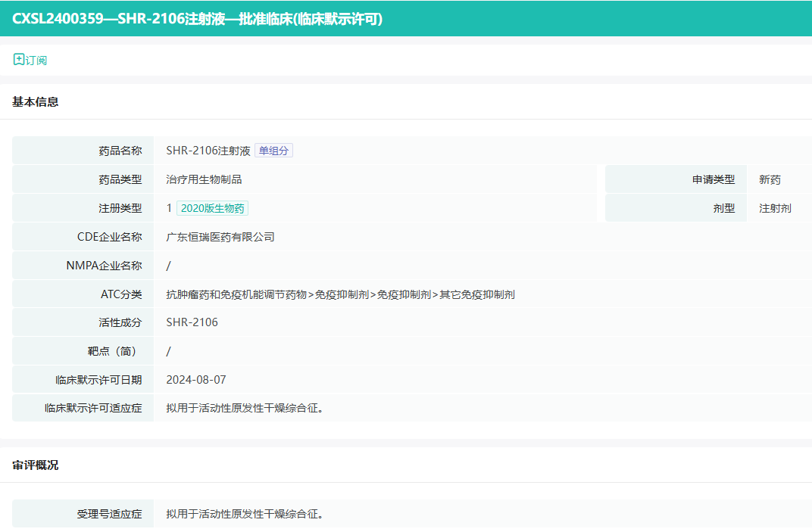812x532 pixels.
Task: Click the 订阅 text link
Action: (36, 60)
